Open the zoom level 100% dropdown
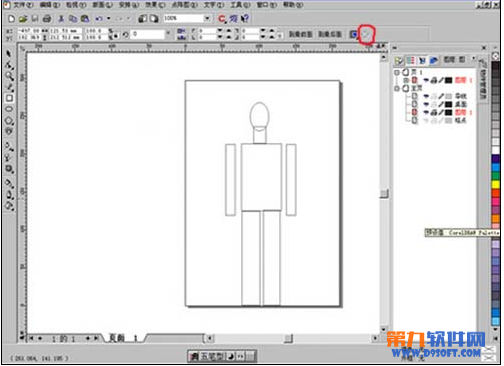 [207, 18]
